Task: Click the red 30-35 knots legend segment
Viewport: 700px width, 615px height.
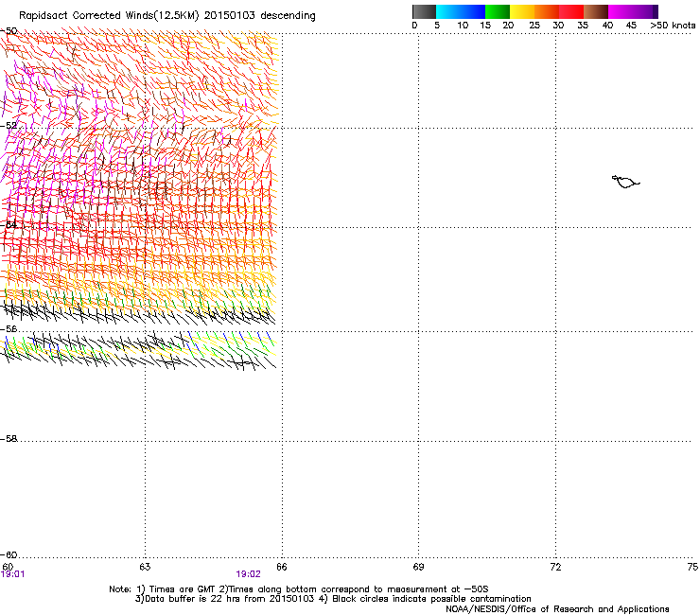Action: [571, 11]
